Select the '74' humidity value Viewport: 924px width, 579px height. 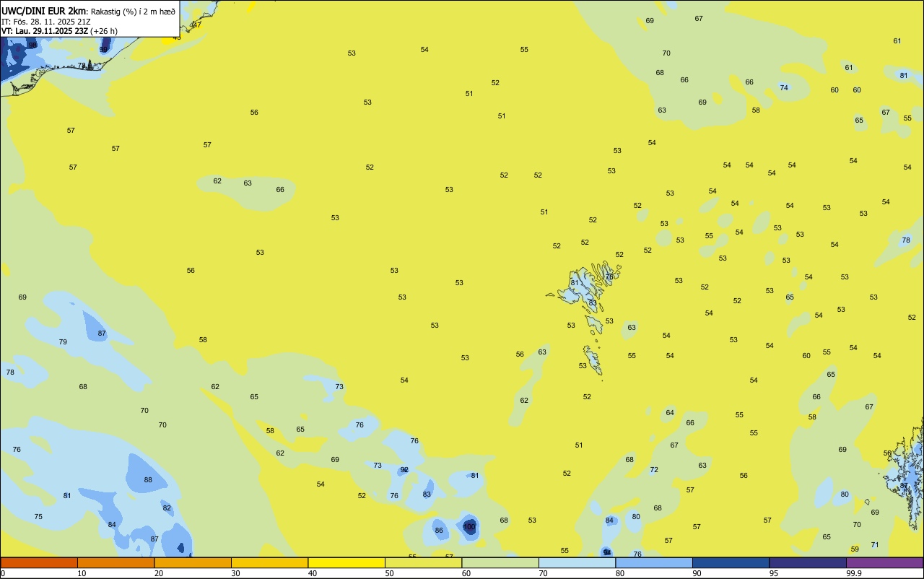click(784, 88)
